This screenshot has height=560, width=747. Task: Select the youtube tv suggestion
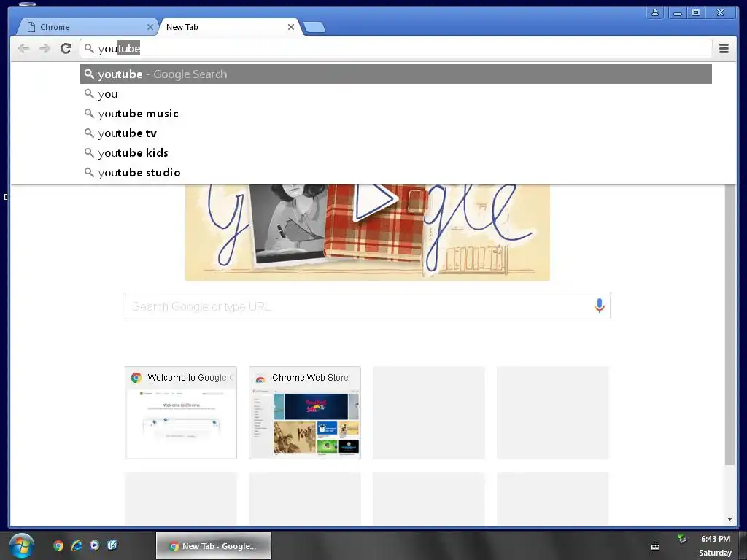click(395, 133)
